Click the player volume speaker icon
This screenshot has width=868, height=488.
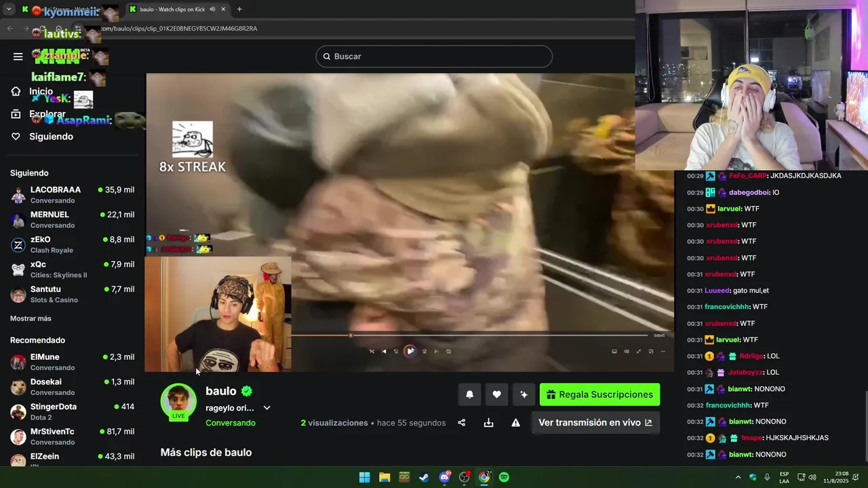(x=627, y=351)
